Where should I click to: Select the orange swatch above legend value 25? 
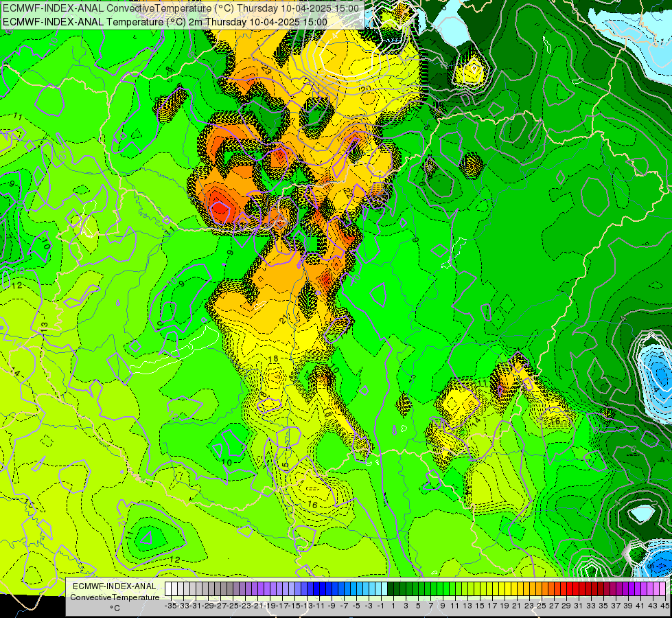click(x=539, y=588)
